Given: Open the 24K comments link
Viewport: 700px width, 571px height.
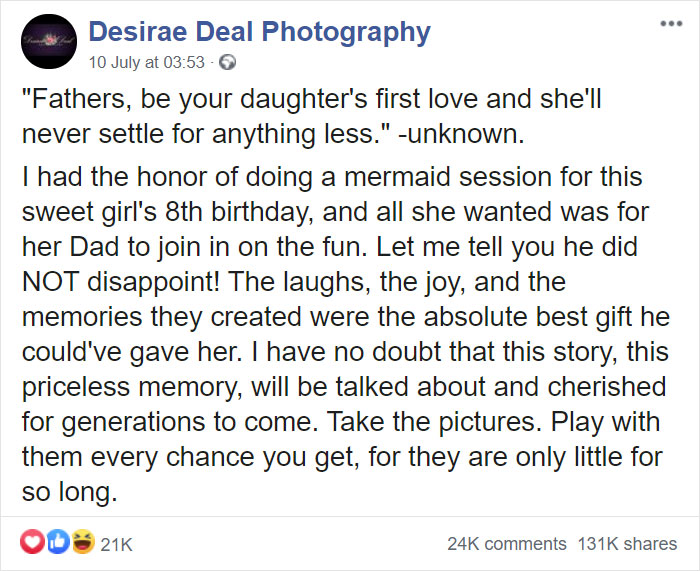Looking at the screenshot, I should (x=507, y=544).
